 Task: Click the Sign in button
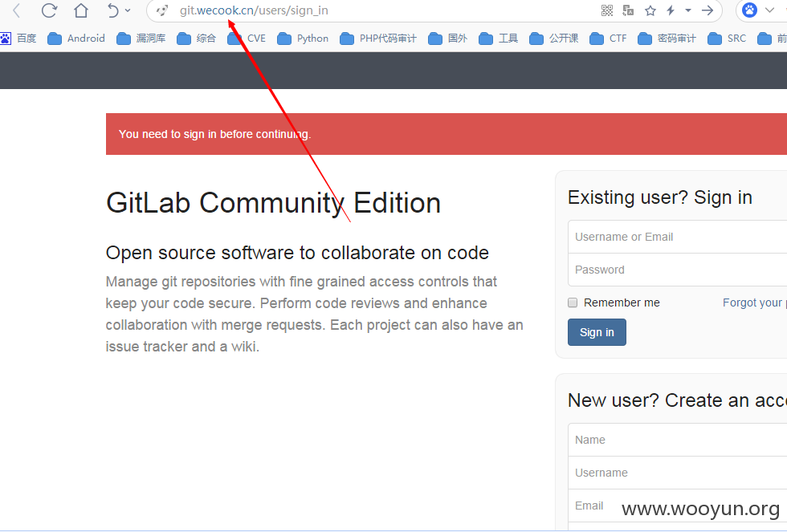(597, 332)
